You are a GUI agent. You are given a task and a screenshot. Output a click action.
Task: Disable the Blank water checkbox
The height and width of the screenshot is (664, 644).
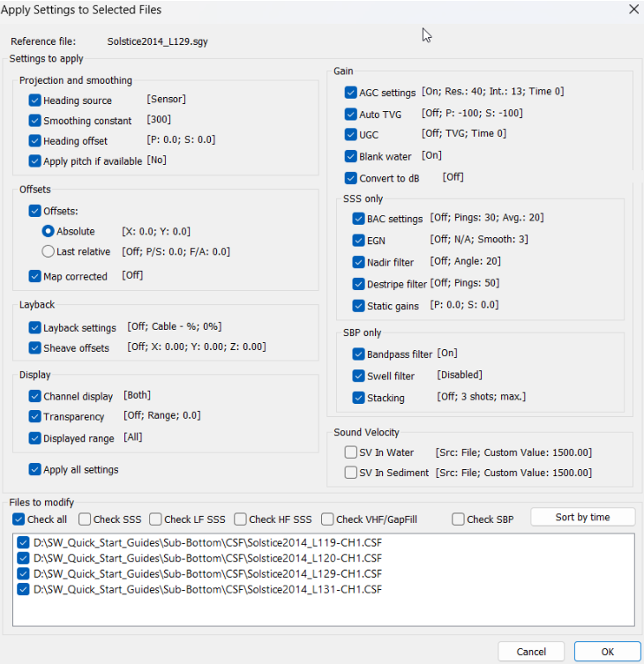351,156
